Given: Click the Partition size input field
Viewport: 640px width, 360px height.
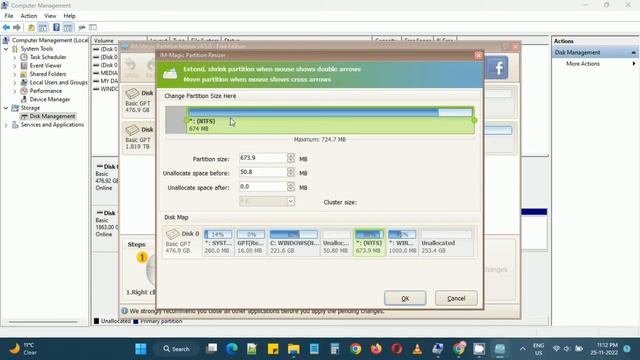Looking at the screenshot, I should [263, 158].
